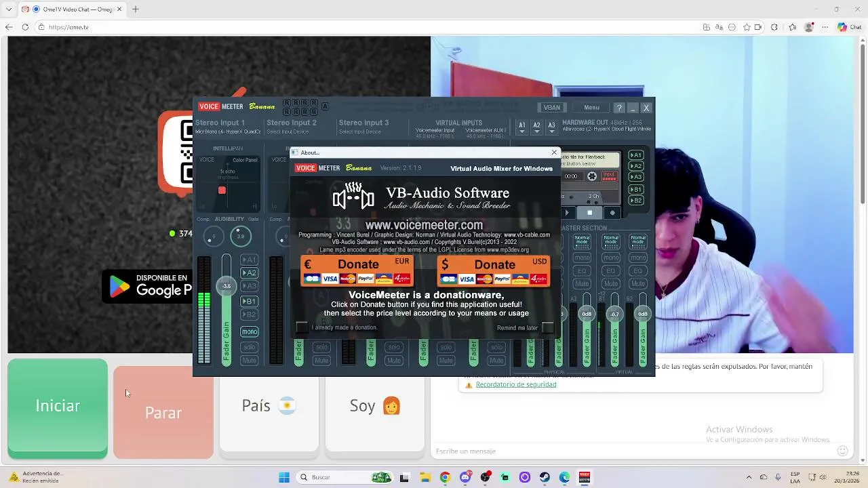Check the 'Remind me later' box

548,327
